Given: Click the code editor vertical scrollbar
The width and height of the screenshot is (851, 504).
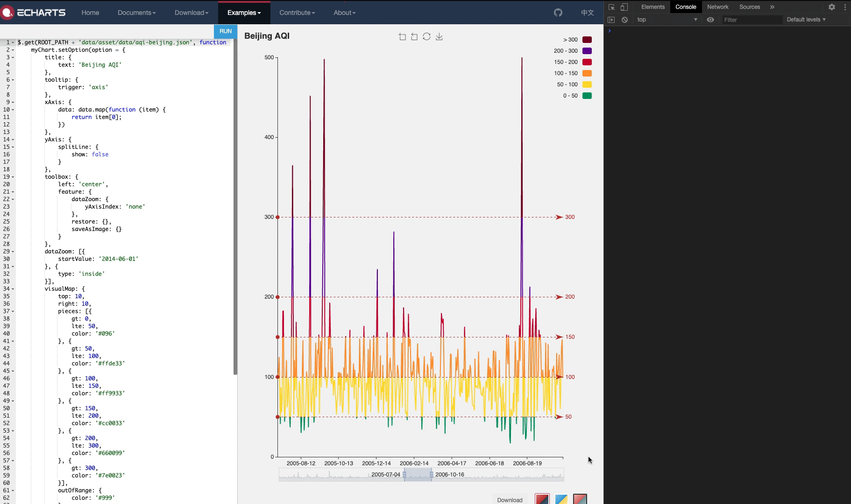Looking at the screenshot, I should [x=235, y=206].
